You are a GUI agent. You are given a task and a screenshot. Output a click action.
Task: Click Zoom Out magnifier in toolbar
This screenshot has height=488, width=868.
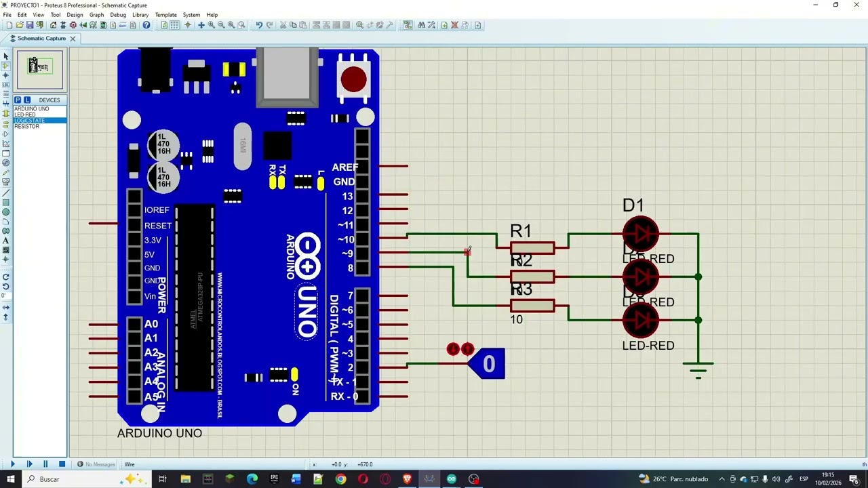[x=221, y=25]
